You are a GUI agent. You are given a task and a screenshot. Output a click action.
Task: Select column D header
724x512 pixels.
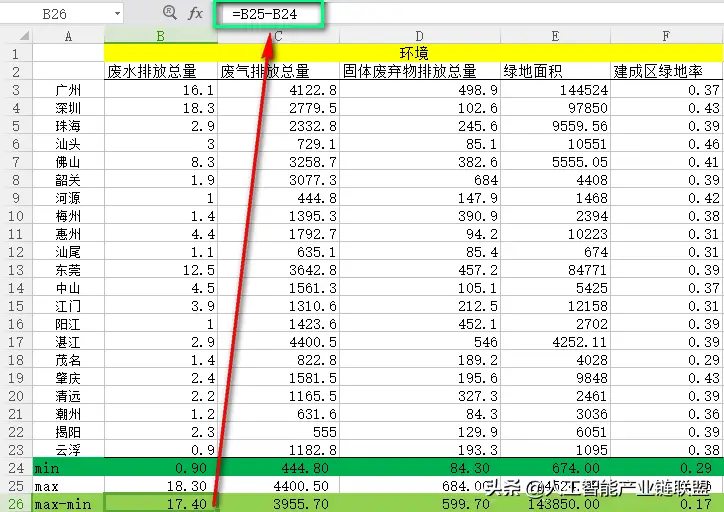(419, 36)
